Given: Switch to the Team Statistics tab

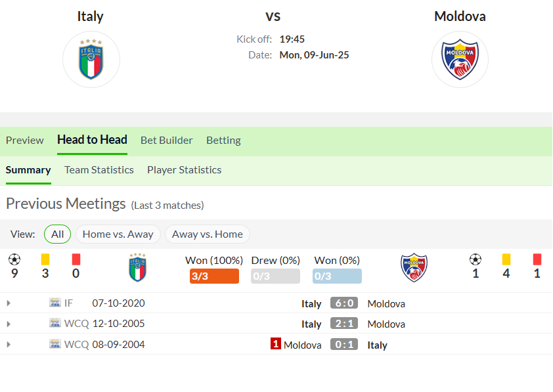Looking at the screenshot, I should (x=99, y=170).
